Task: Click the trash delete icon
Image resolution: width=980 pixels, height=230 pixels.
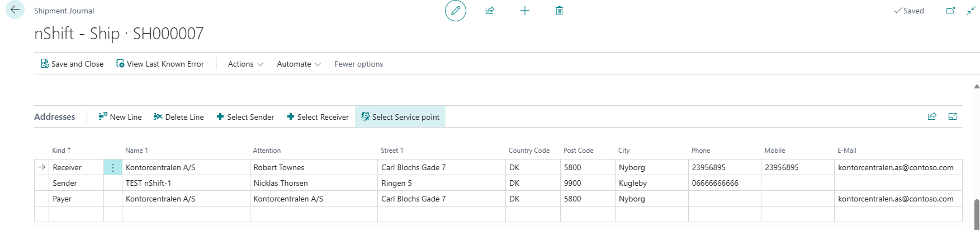Action: (x=559, y=11)
